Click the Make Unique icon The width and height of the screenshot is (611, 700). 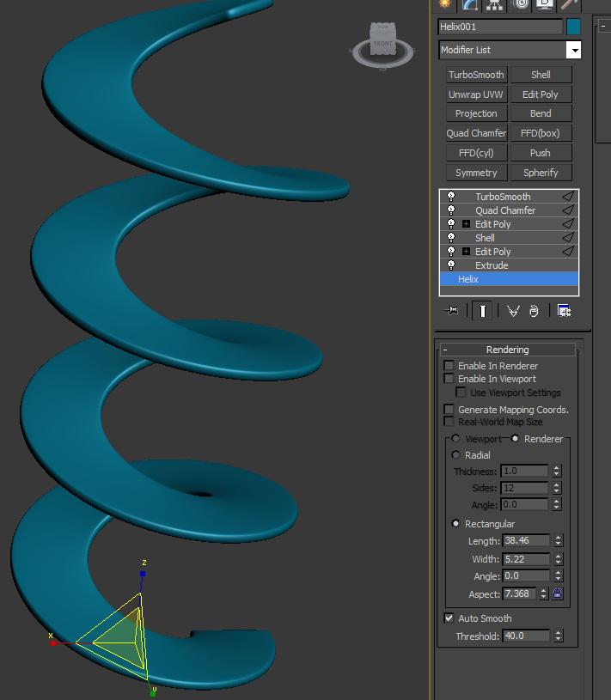513,311
